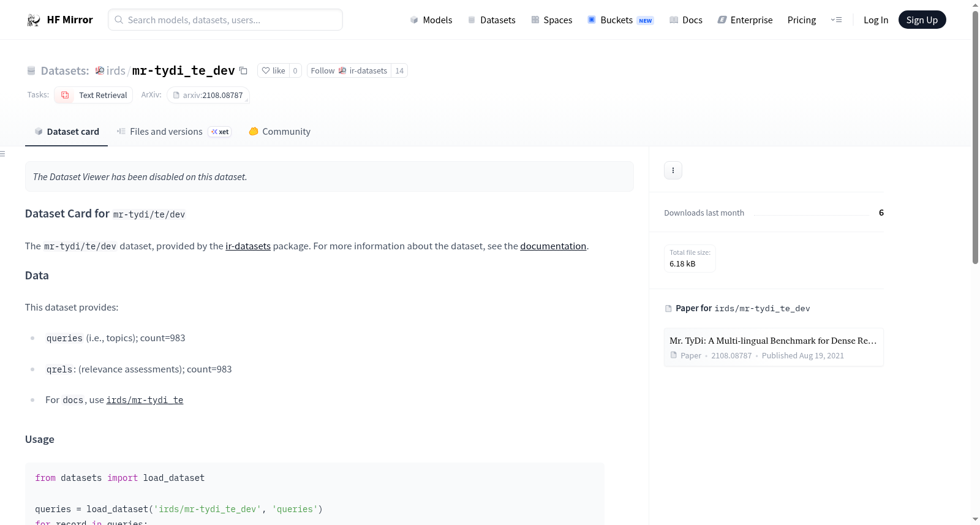This screenshot has height=525, width=980.
Task: Open the documentation link
Action: (553, 246)
